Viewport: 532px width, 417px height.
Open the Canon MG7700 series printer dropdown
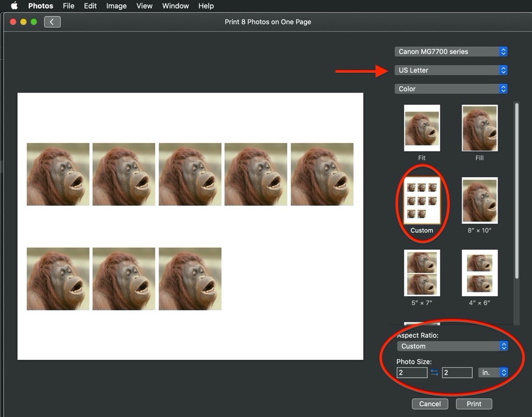click(x=451, y=51)
